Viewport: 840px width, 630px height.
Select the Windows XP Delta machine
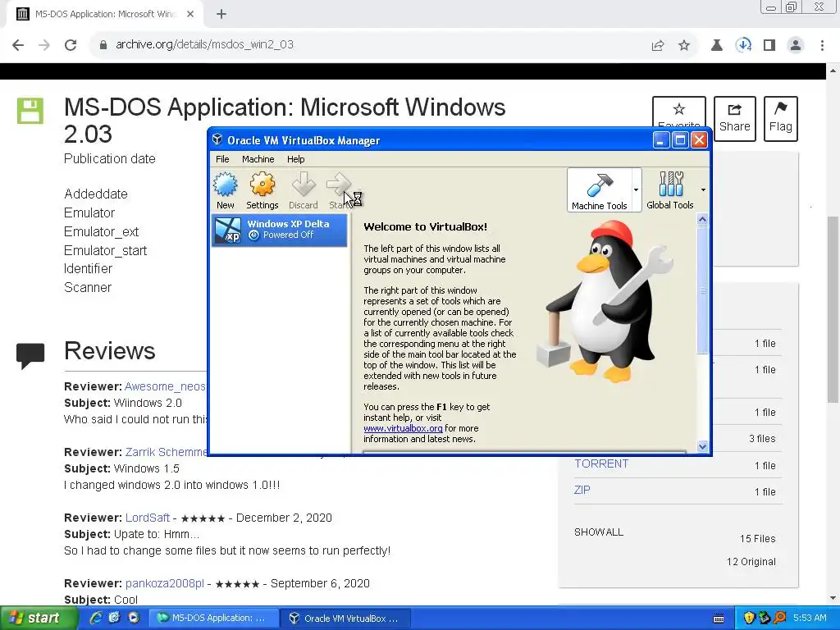click(280, 231)
